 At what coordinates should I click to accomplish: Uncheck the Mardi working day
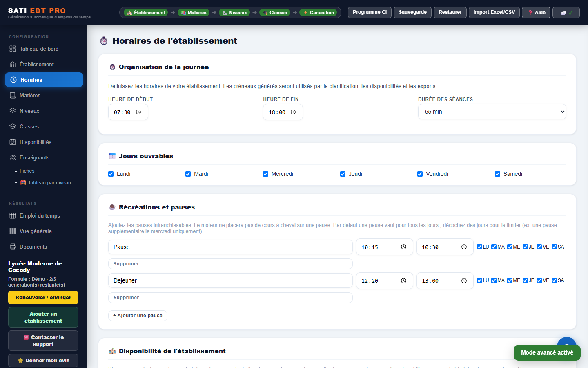(x=188, y=174)
